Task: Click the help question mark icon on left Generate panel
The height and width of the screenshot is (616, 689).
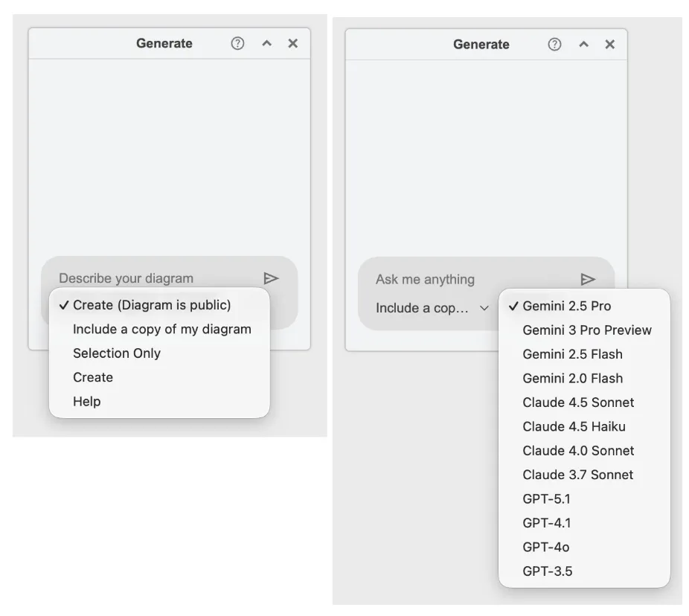Action: pyautogui.click(x=237, y=43)
